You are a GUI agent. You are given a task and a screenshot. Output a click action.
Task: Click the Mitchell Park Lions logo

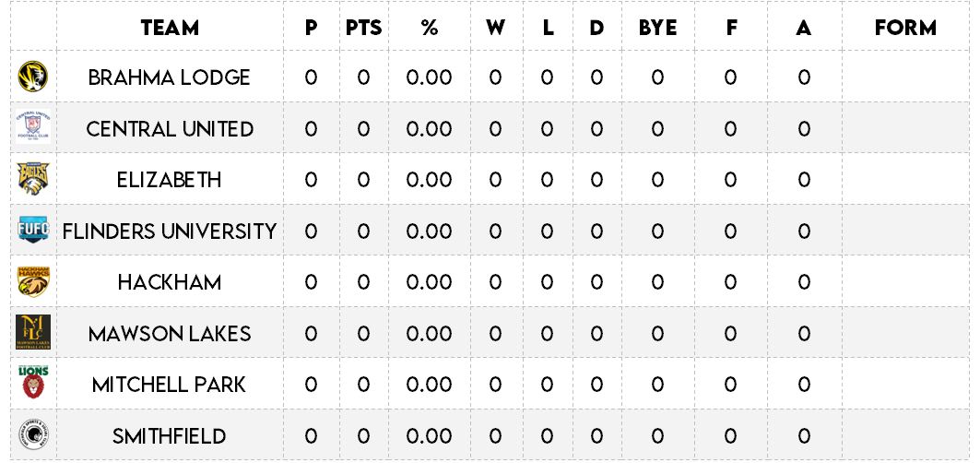[x=33, y=383]
